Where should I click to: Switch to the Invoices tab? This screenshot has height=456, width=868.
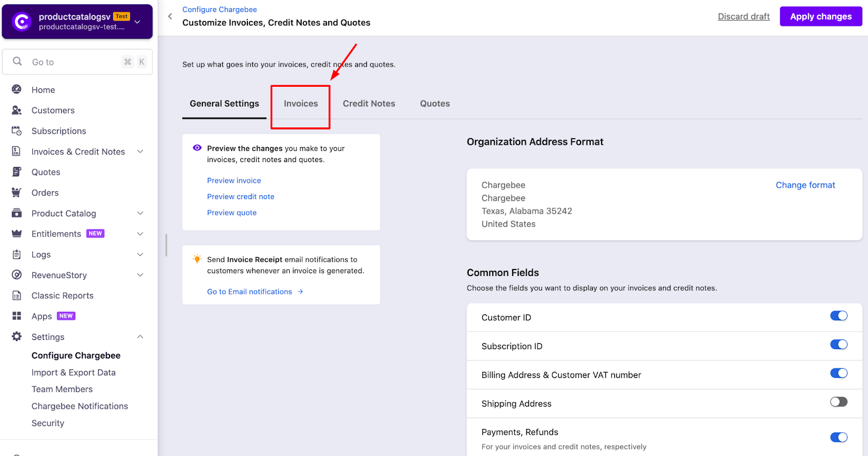point(301,104)
